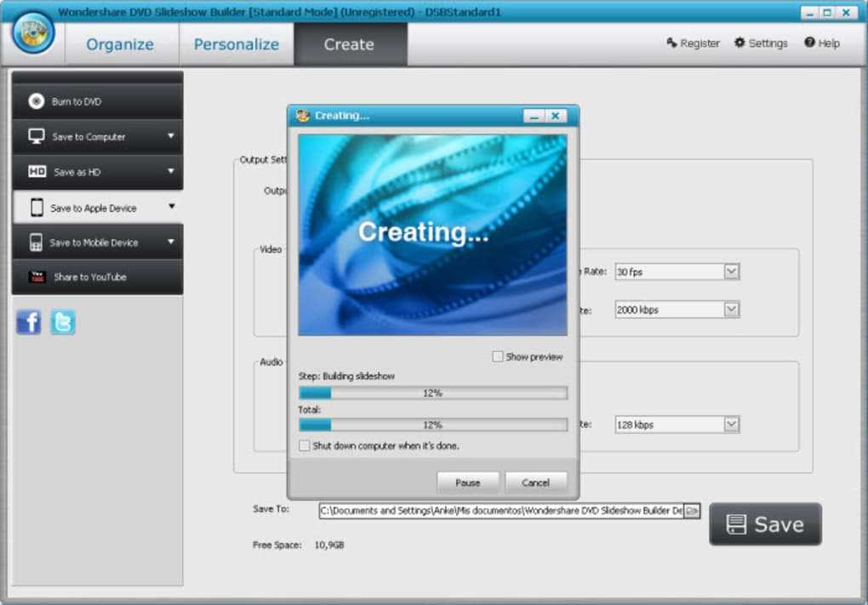
Task: Select Save to Mobile Device option
Action: pyautogui.click(x=97, y=242)
